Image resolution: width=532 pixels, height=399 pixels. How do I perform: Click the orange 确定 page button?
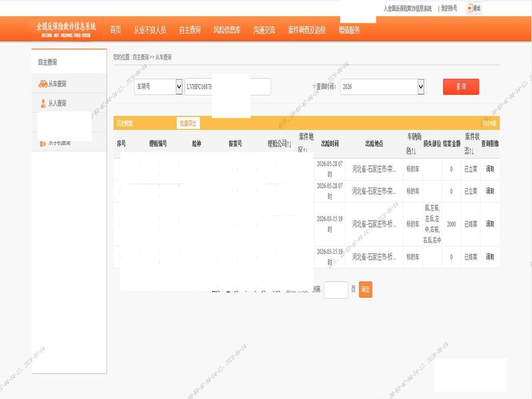point(365,289)
